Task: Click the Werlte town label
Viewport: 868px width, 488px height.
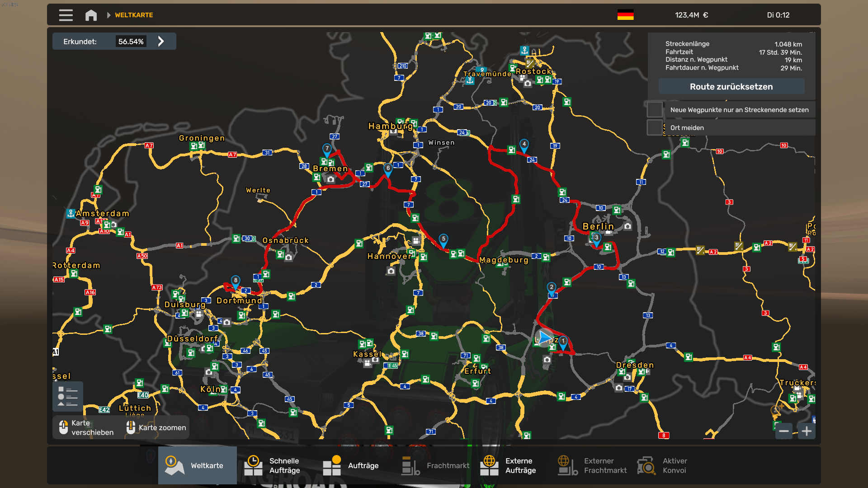Action: 258,190
